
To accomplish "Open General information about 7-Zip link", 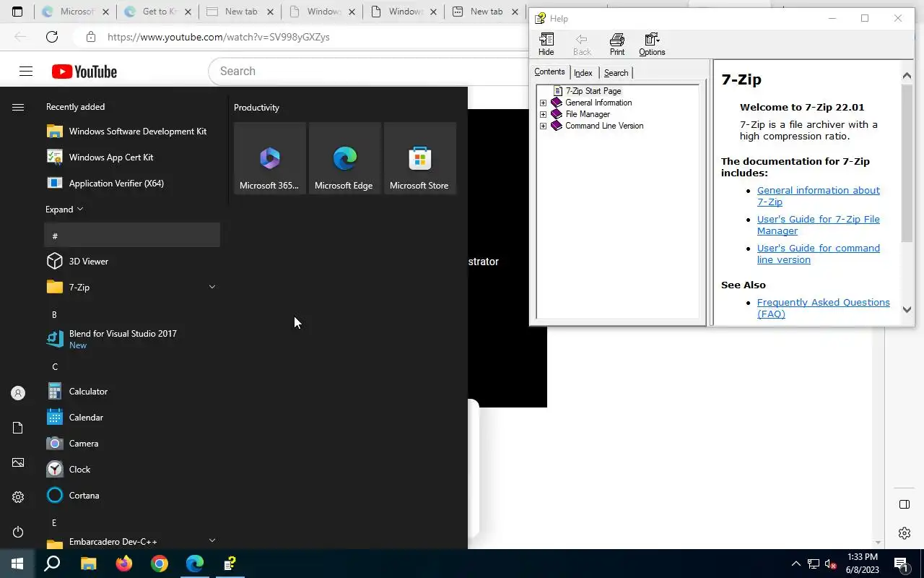I will (x=818, y=197).
